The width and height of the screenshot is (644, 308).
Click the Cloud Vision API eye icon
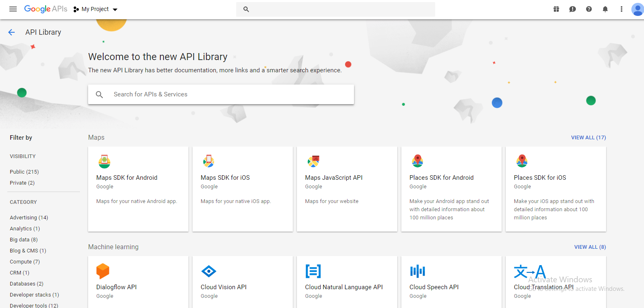tap(209, 271)
